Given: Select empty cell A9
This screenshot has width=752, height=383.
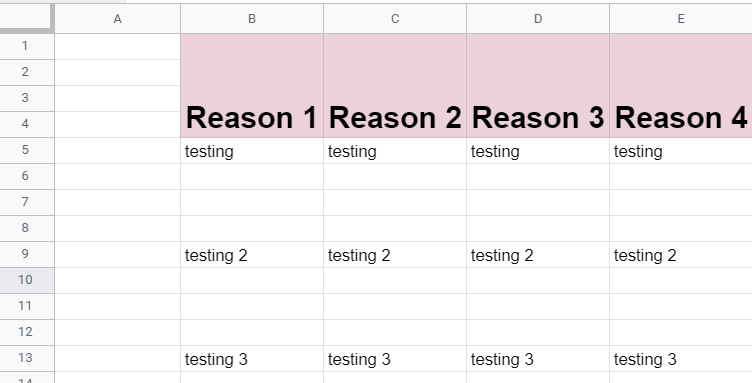Looking at the screenshot, I should tap(118, 255).
